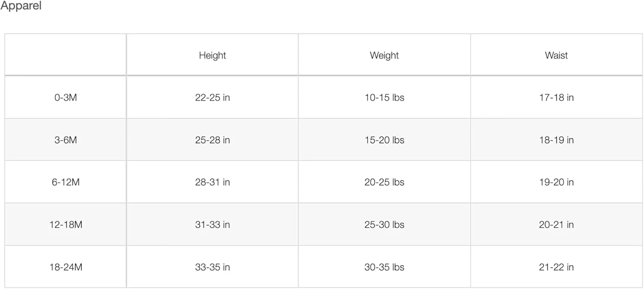Click the 20-21 in waist cell
Viewport: 644px width, 289px height.
tap(556, 225)
